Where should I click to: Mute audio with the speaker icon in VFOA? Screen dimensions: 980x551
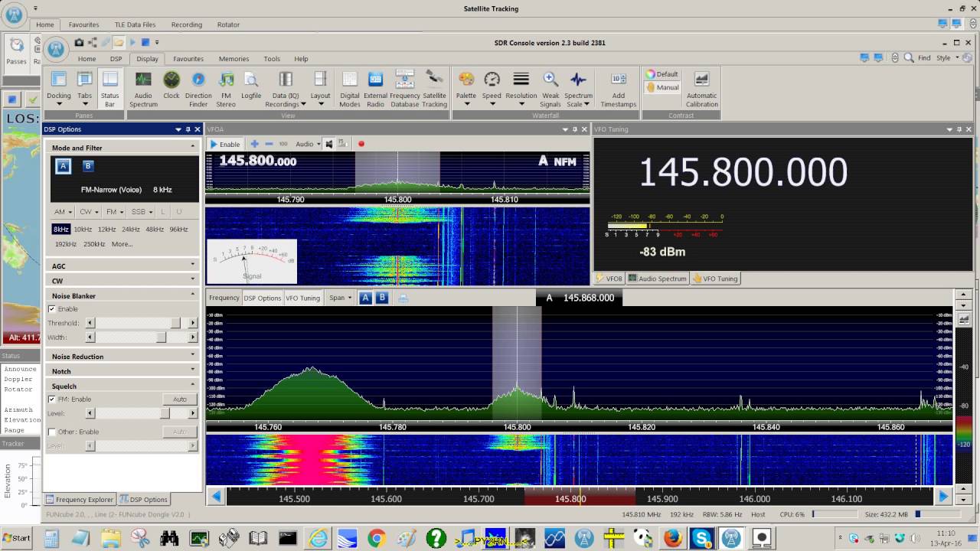(x=329, y=144)
